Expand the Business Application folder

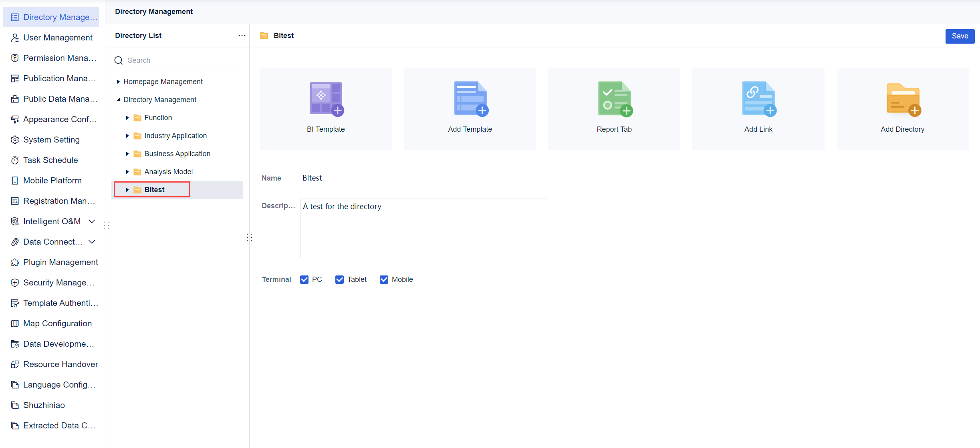127,153
